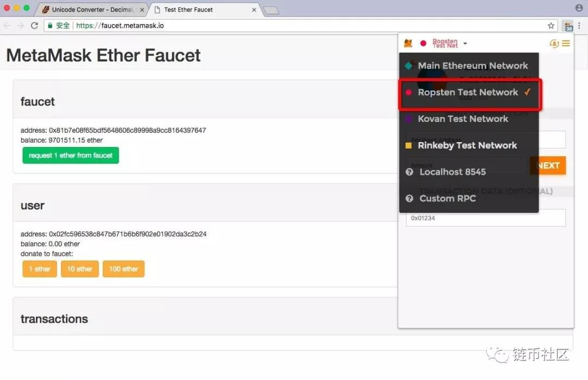Switch to Rinkeby Test Network
Image resolution: width=588 pixels, height=380 pixels.
[467, 145]
